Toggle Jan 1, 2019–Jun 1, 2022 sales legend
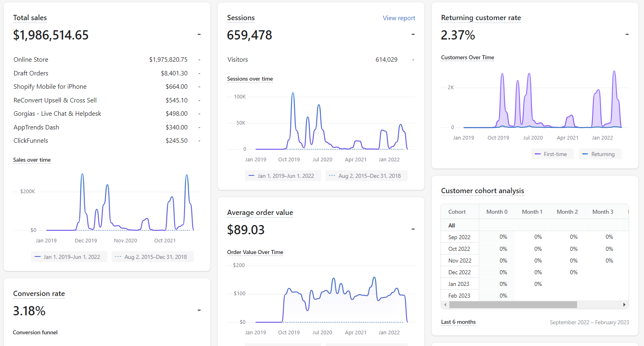The width and height of the screenshot is (644, 346). pyautogui.click(x=69, y=257)
